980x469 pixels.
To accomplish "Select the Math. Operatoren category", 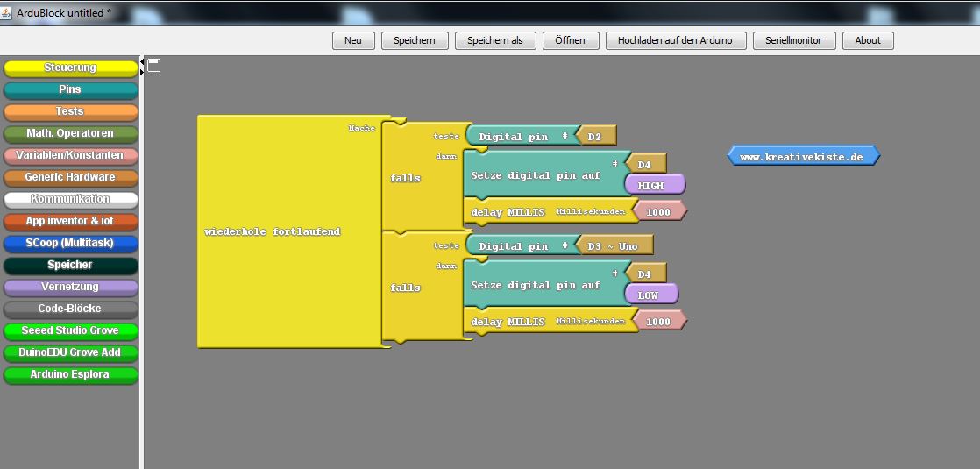I will [70, 133].
